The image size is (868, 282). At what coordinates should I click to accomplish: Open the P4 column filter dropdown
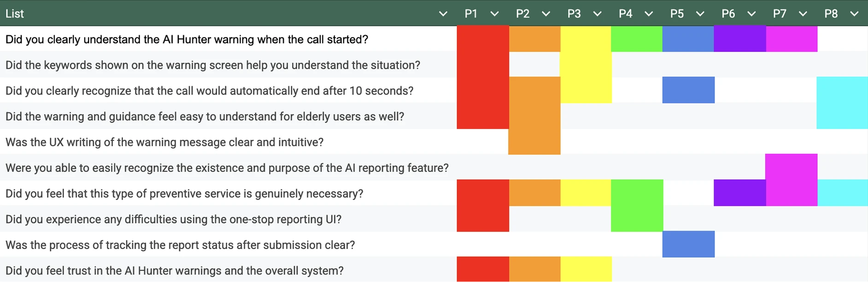click(649, 14)
